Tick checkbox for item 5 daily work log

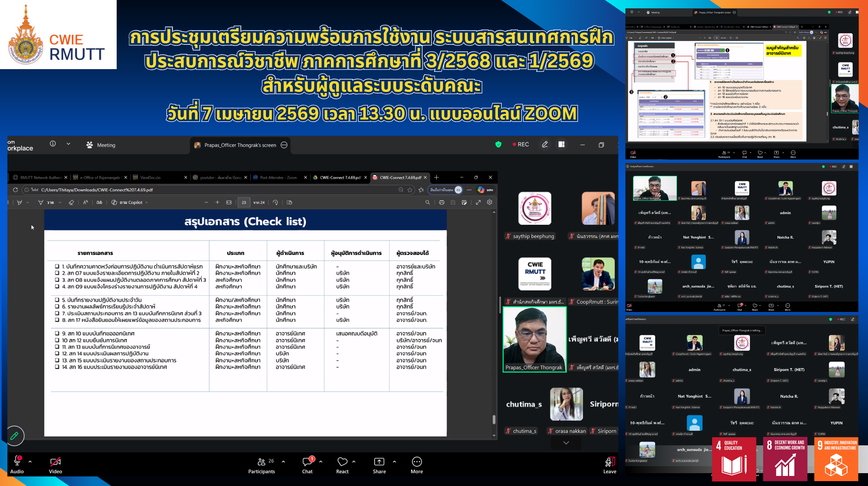coord(57,300)
